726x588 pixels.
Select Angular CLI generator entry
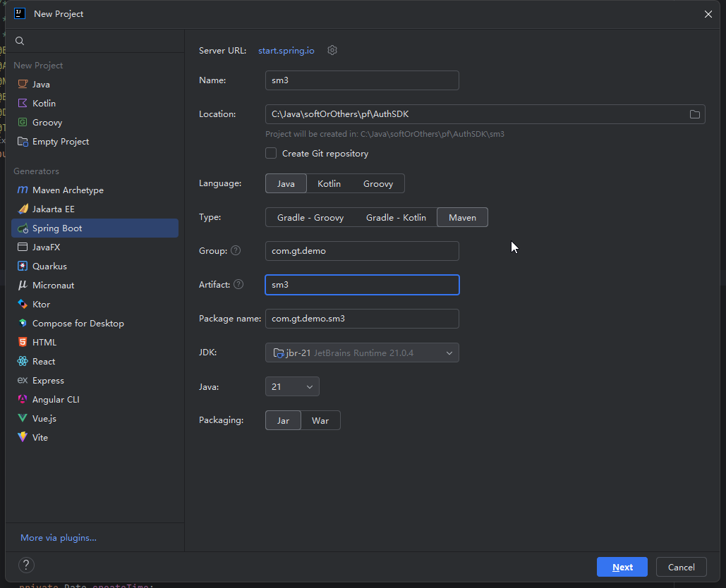coord(95,399)
